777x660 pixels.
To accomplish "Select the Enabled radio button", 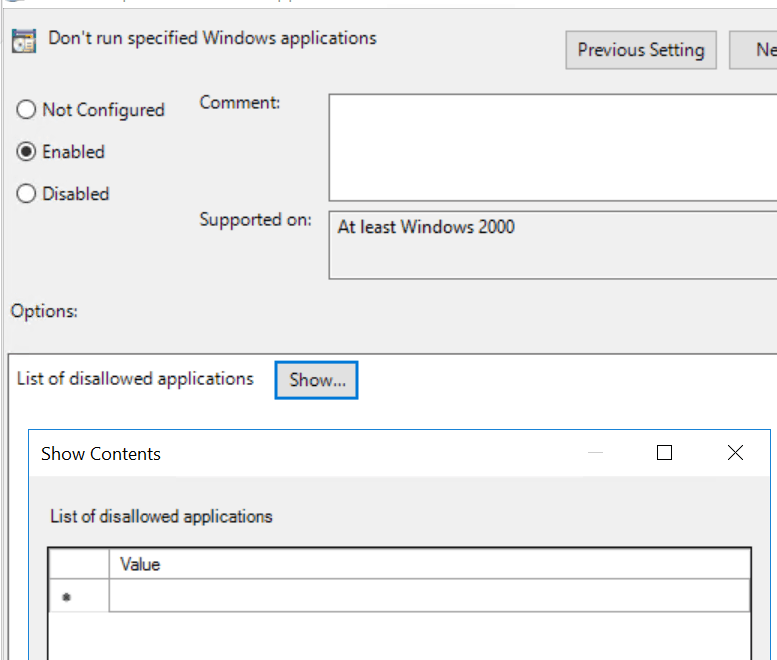I will click(26, 152).
